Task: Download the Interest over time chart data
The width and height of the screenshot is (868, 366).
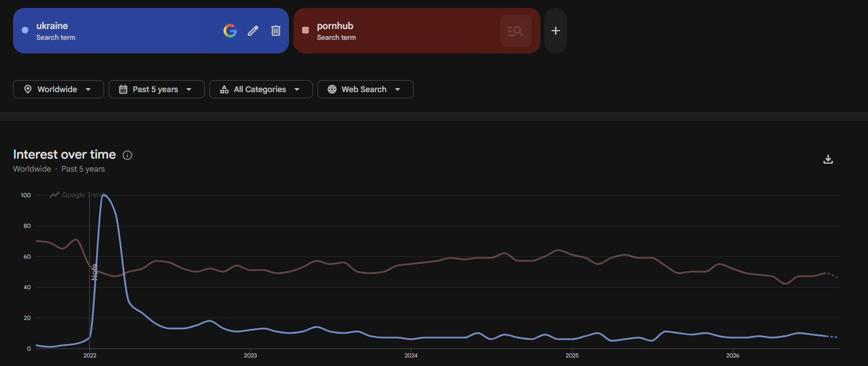Action: click(828, 159)
